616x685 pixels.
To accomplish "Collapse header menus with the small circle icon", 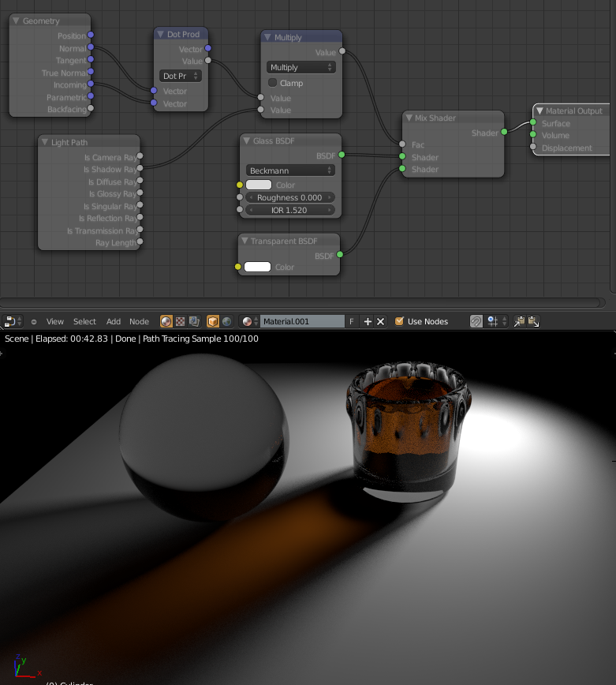I will point(34,321).
